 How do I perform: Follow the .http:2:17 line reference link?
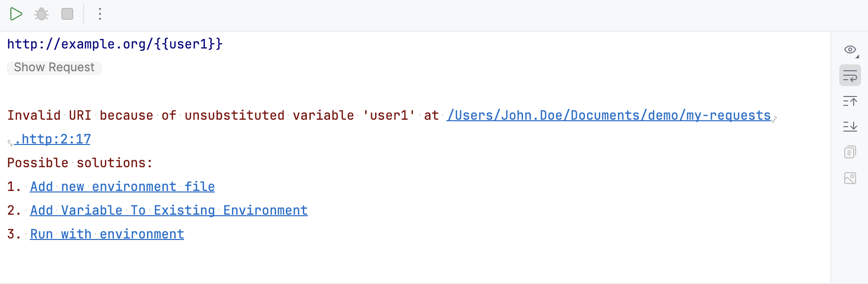pos(53,140)
